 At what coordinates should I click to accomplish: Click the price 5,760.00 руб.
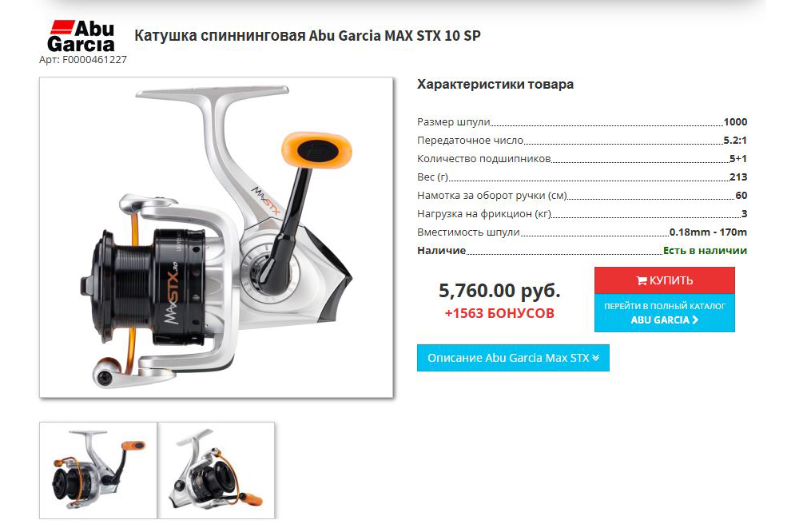[499, 291]
